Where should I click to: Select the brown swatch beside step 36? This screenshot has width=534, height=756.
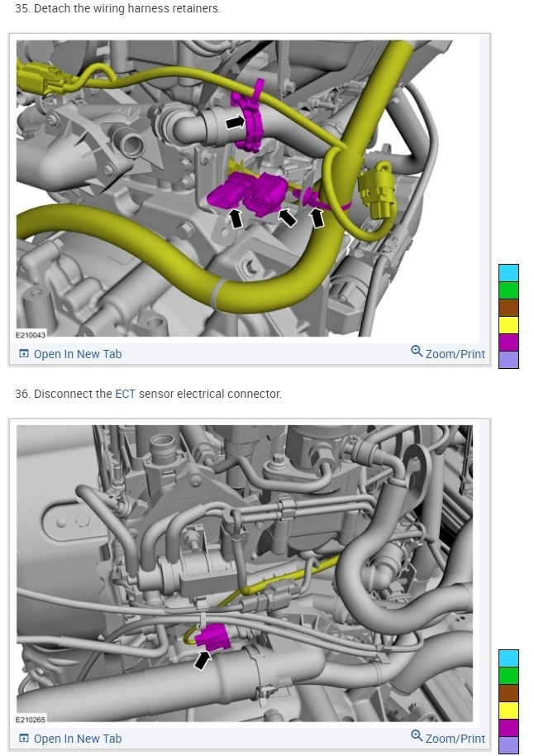pos(508,693)
